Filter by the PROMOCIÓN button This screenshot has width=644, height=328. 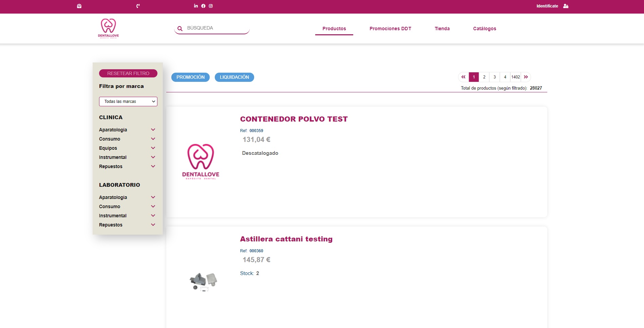click(190, 77)
